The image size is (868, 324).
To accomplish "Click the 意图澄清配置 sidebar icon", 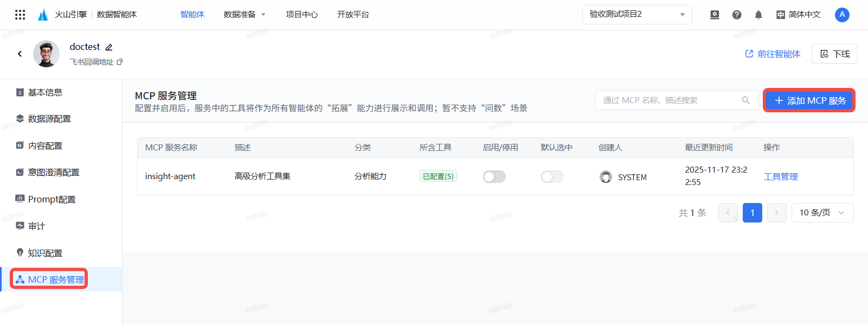I will click(20, 172).
